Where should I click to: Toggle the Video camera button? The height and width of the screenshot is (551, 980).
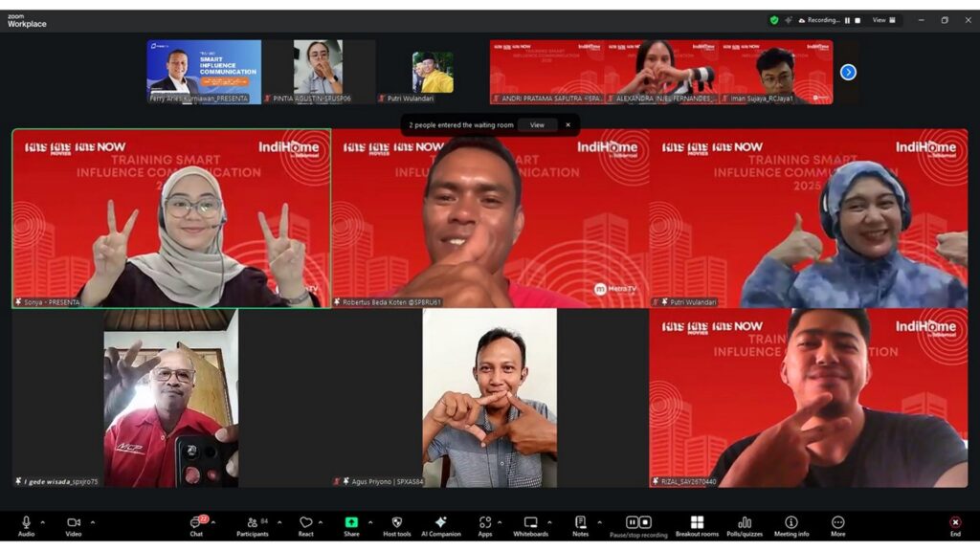(74, 525)
